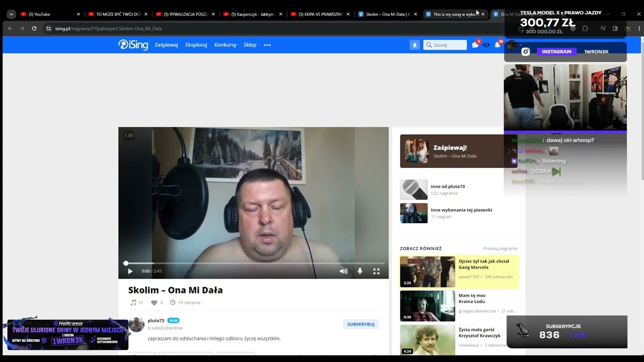644x362 pixels.
Task: Open Inne wykonania tej piosenki
Action: 461,210
